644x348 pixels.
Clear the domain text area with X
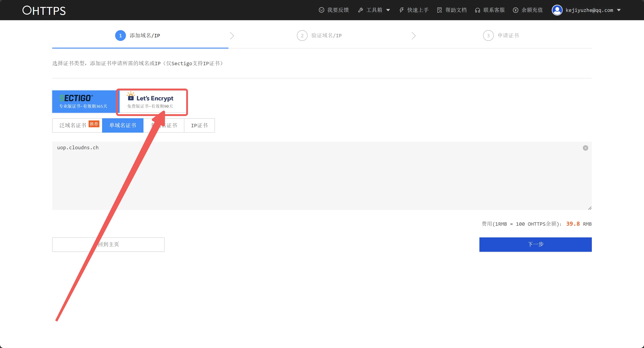(x=585, y=148)
